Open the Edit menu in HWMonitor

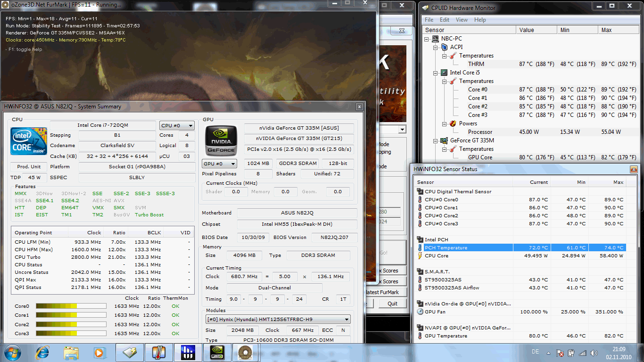pyautogui.click(x=445, y=20)
